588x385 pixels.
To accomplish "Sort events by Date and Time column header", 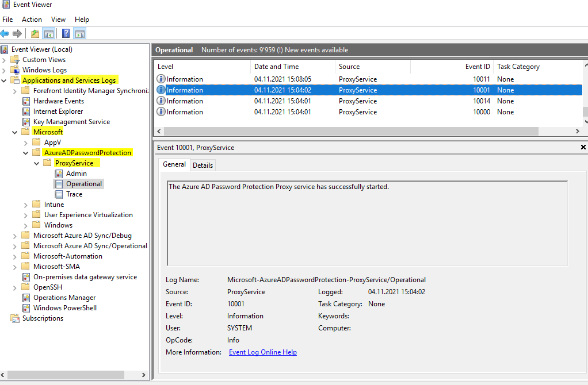I will [292, 67].
